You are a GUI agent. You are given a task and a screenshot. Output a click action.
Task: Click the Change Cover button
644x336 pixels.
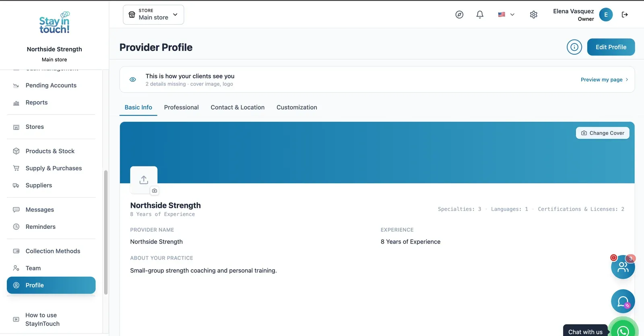603,133
